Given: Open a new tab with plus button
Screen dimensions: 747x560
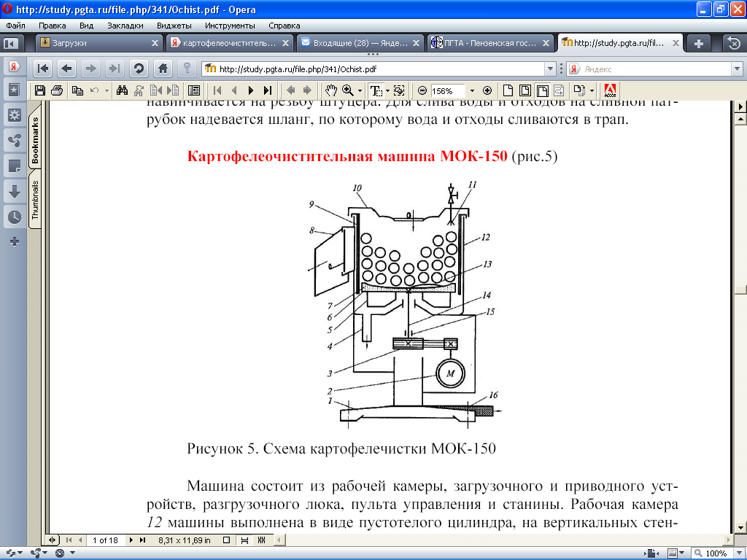Looking at the screenshot, I should 698,43.
